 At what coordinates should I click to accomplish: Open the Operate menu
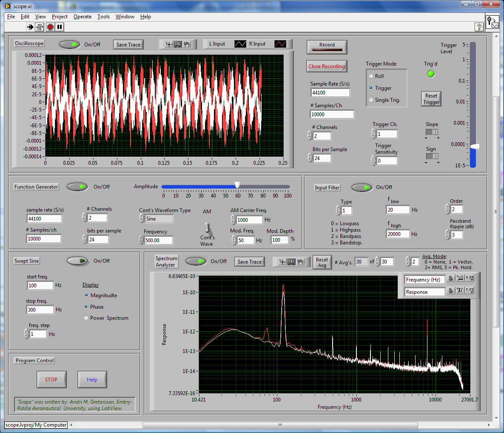82,17
